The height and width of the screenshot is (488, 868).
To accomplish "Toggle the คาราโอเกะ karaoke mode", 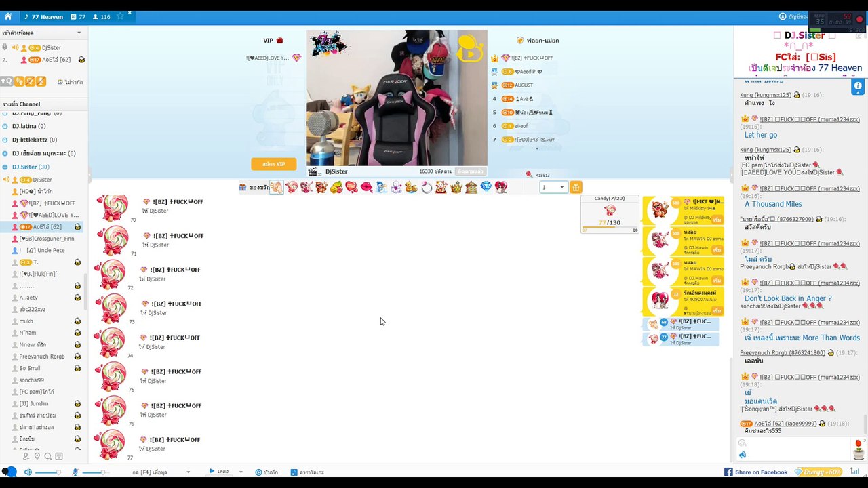I will point(307,472).
